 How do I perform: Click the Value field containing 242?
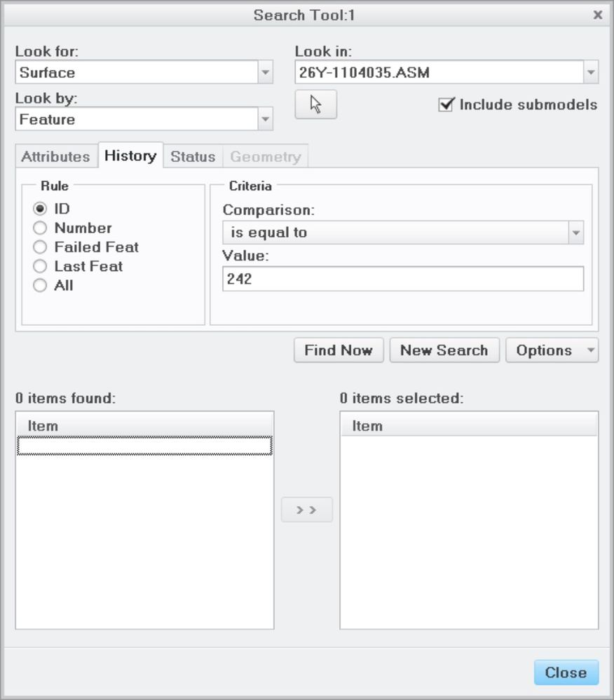click(x=403, y=279)
